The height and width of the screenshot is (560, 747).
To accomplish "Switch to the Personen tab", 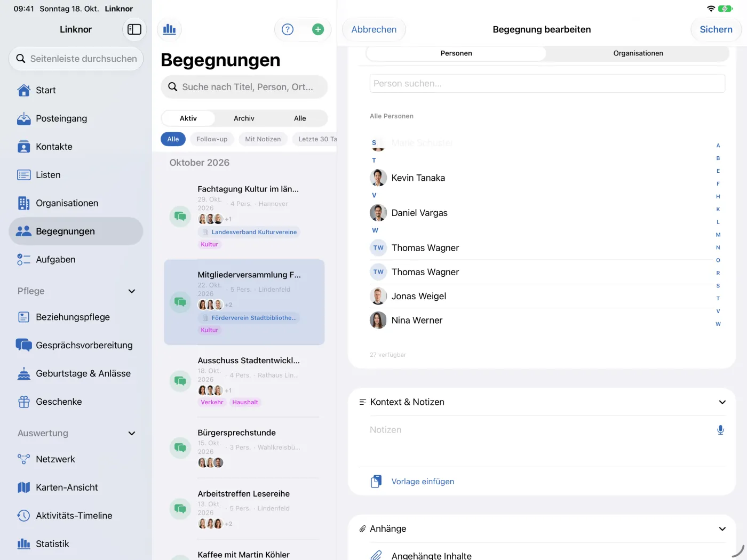I will (456, 53).
